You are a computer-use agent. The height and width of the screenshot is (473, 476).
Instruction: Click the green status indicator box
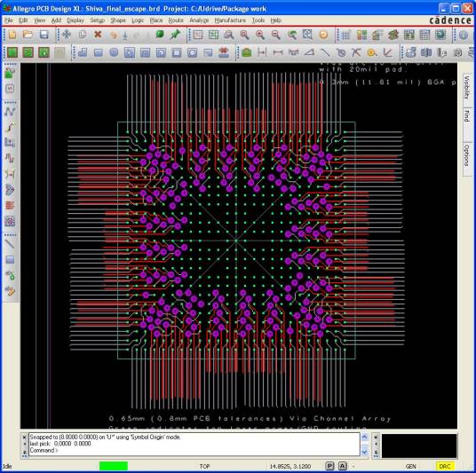pyautogui.click(x=114, y=466)
